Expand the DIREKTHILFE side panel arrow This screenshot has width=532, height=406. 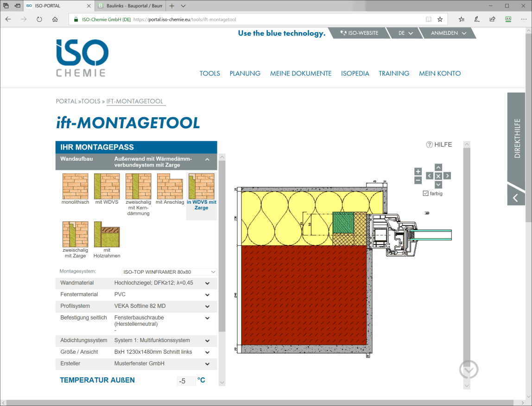click(x=516, y=198)
